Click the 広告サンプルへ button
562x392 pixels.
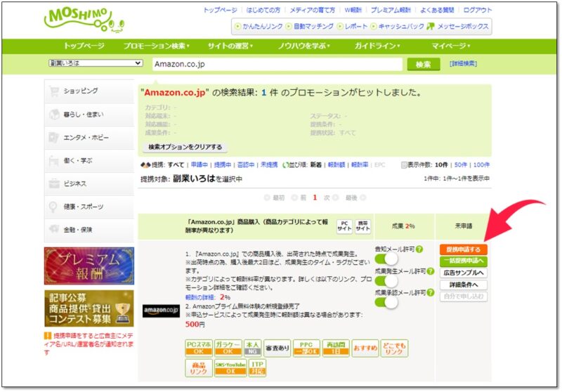click(463, 273)
